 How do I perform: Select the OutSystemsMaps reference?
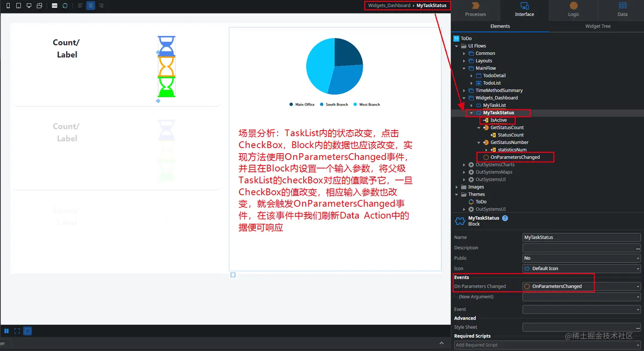click(494, 172)
